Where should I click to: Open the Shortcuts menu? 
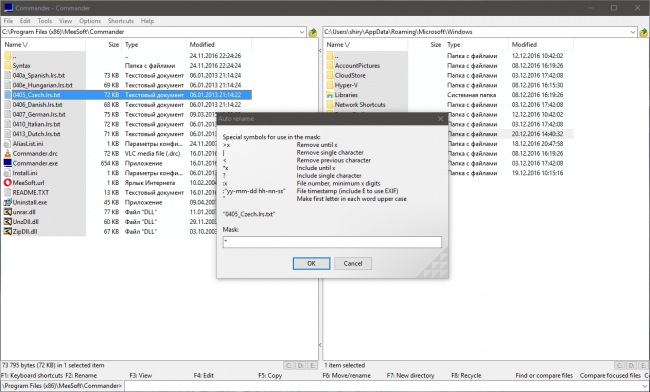pos(121,21)
